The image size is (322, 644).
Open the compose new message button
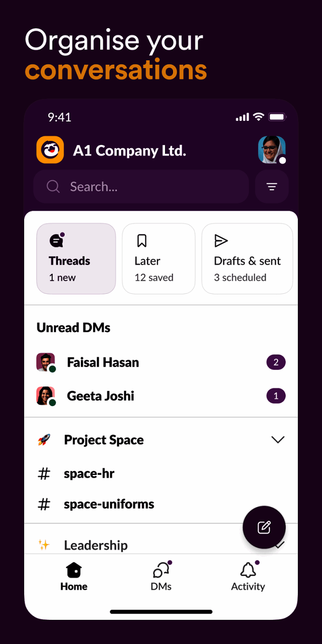tap(264, 527)
